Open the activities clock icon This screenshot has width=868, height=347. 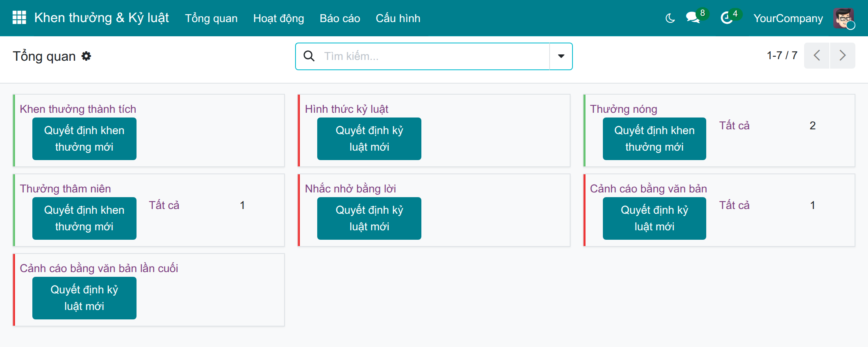pyautogui.click(x=726, y=18)
